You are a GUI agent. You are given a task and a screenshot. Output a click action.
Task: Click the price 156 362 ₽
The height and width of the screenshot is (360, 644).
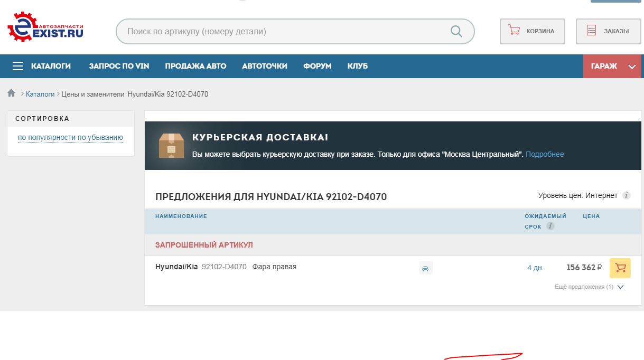pyautogui.click(x=584, y=268)
